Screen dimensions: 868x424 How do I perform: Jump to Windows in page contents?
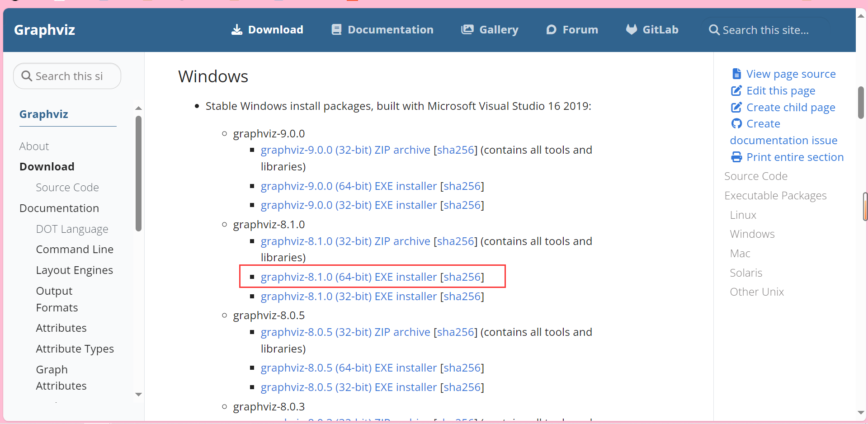click(x=752, y=234)
